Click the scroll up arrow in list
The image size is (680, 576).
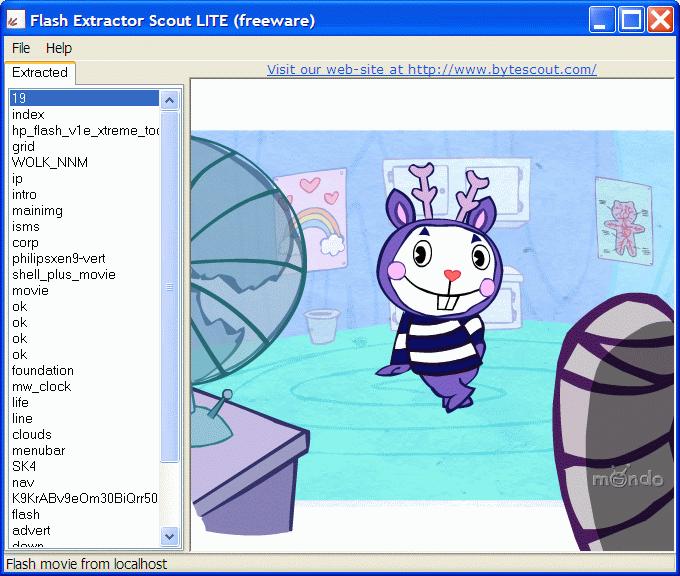tap(170, 101)
